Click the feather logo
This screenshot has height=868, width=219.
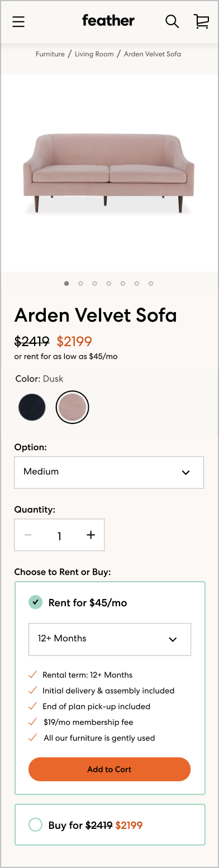(108, 21)
